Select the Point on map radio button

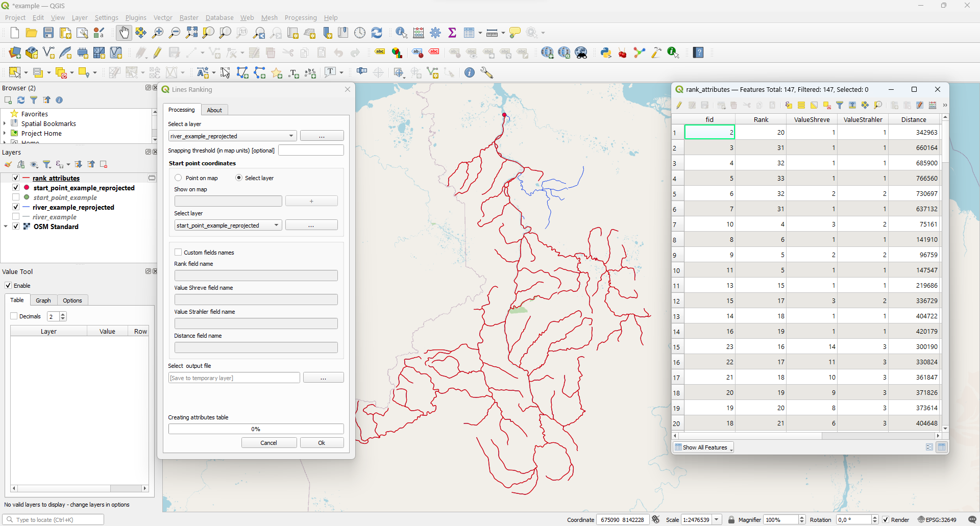[178, 178]
